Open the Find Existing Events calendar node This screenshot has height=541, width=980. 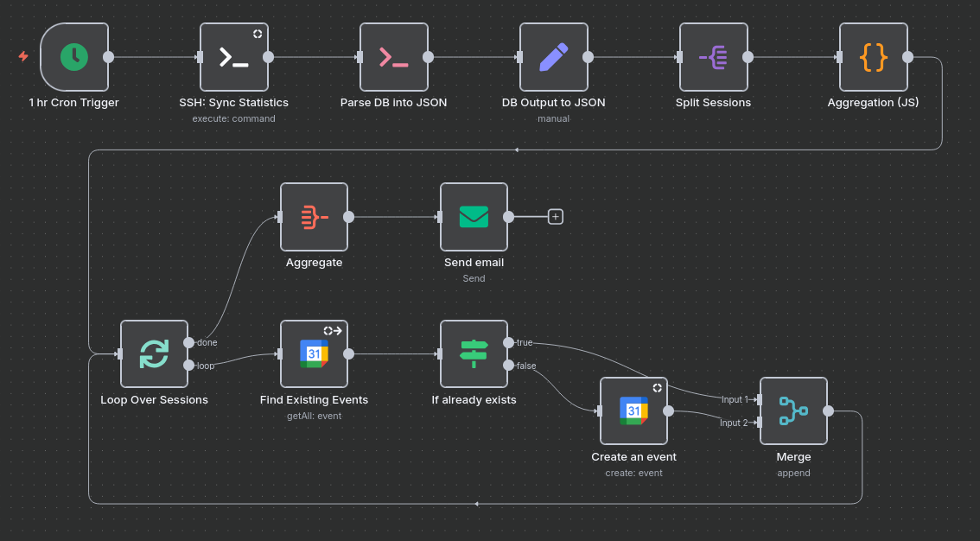[x=314, y=353]
